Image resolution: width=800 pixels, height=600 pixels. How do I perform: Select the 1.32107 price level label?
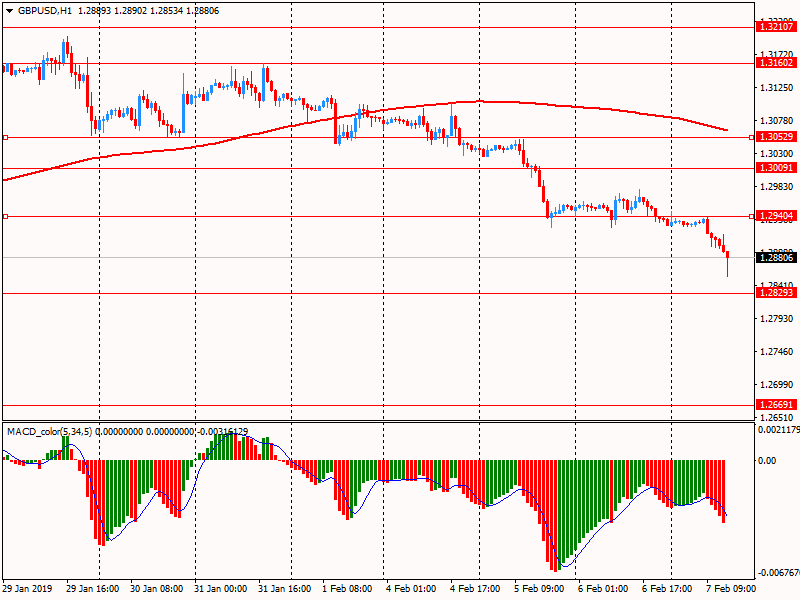(775, 27)
